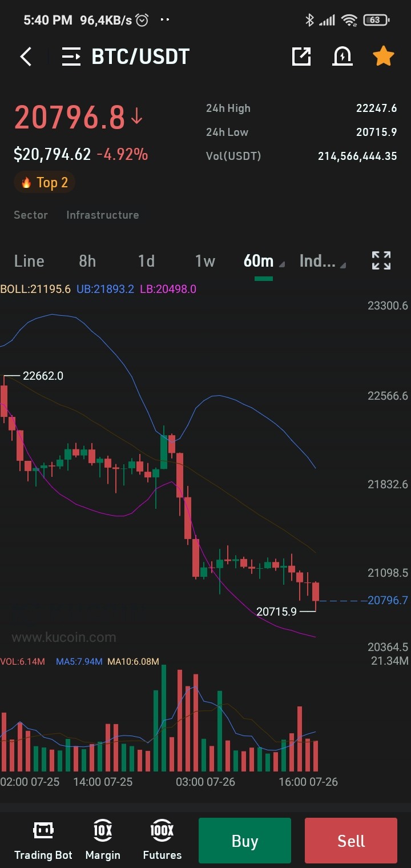Tap the green Buy button
Image resolution: width=411 pixels, height=868 pixels.
click(245, 841)
